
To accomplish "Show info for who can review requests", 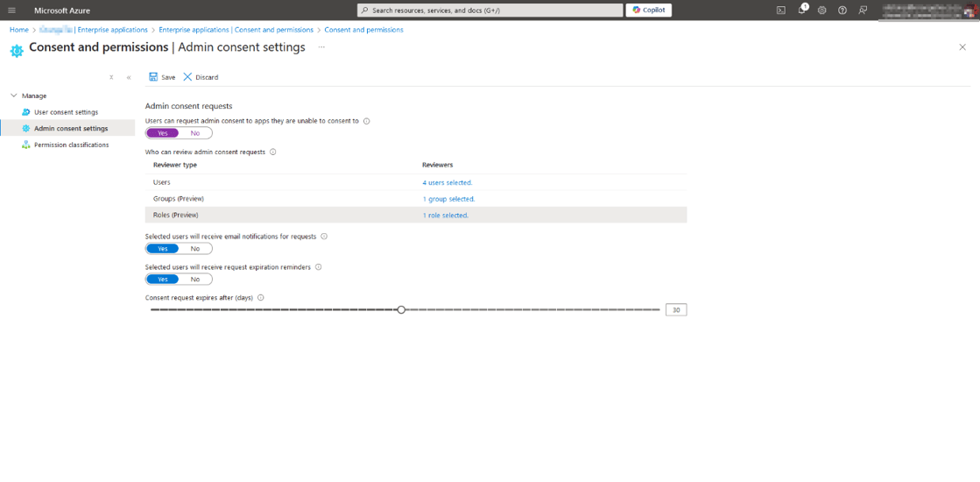I will pyautogui.click(x=273, y=152).
